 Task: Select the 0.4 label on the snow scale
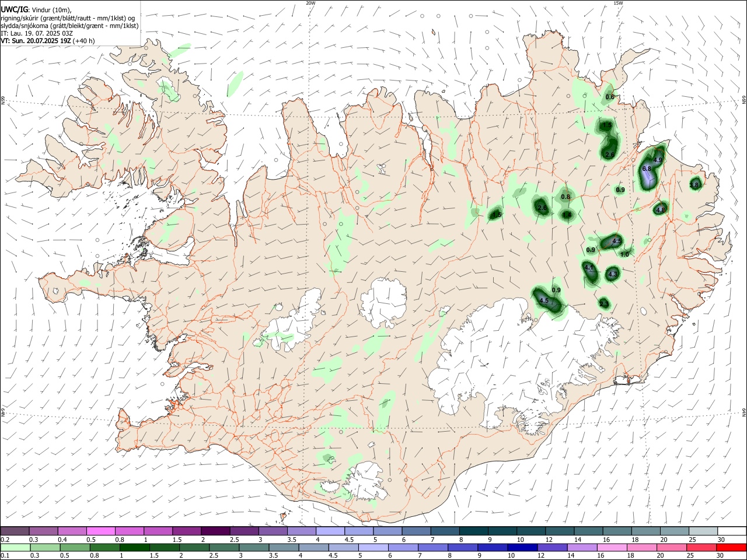coord(62,540)
